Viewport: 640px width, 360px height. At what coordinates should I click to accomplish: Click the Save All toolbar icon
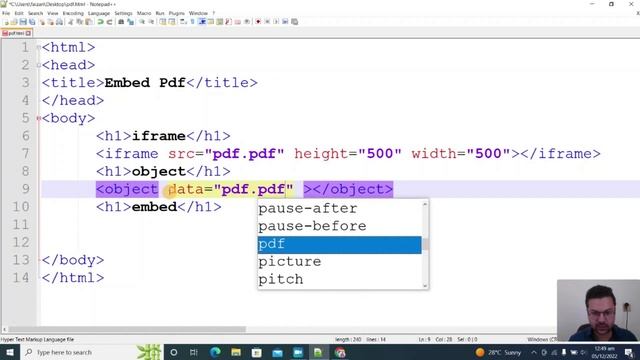point(32,22)
